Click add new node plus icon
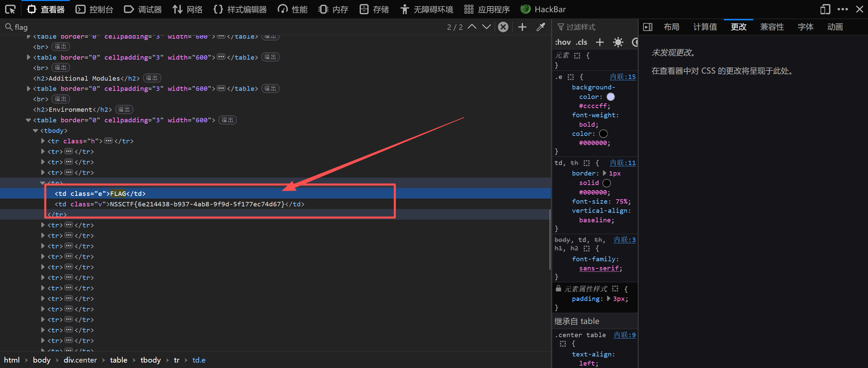Screen dimensions: 868x368 click(x=522, y=27)
